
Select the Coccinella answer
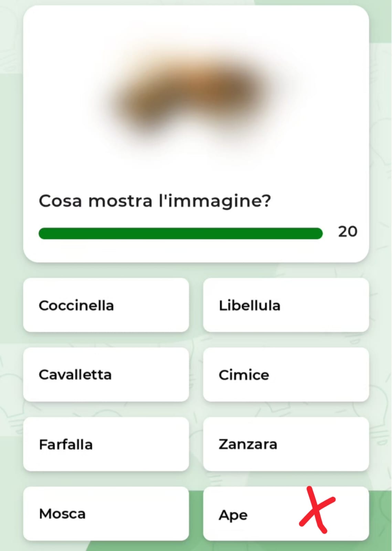click(x=106, y=305)
